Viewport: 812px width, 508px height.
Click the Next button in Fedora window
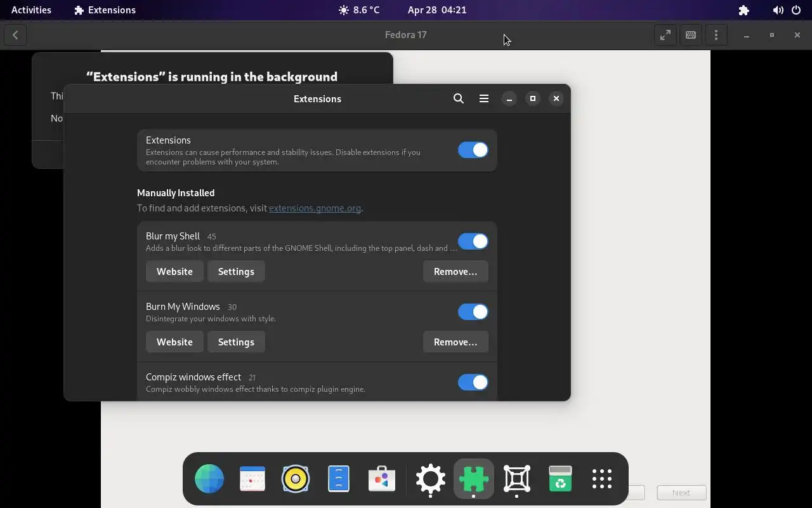[681, 493]
